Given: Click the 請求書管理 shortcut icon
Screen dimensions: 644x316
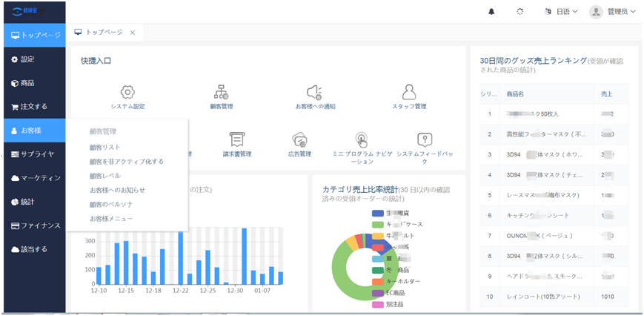Looking at the screenshot, I should 237,139.
